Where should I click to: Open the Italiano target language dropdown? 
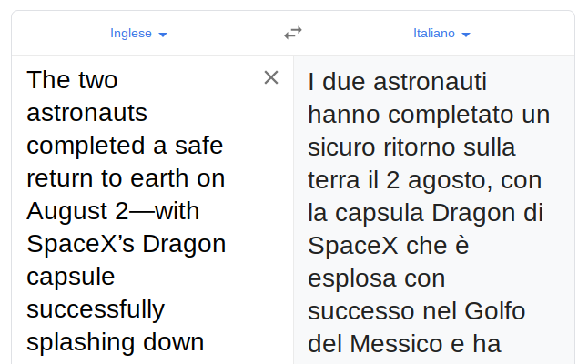point(441,34)
